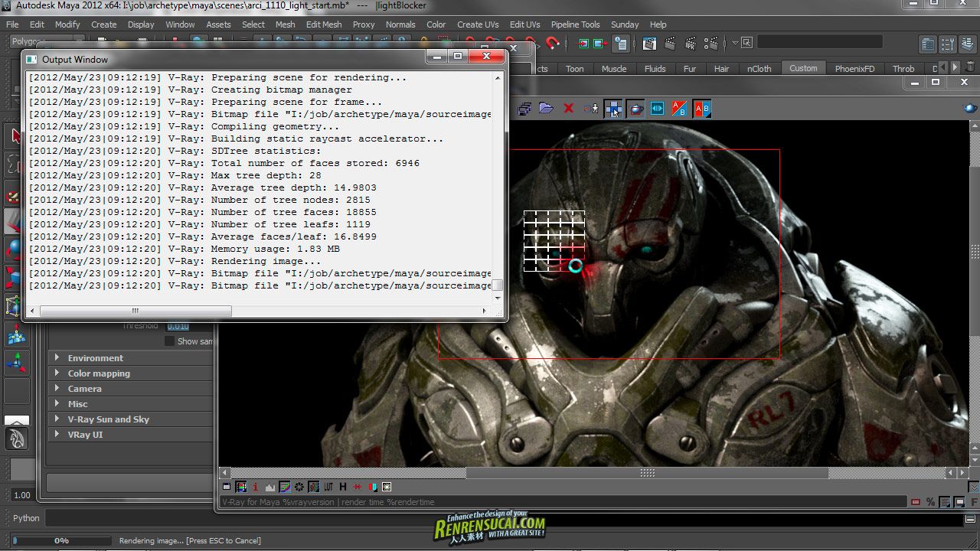Screen dimensions: 980x551
Task: Click the teapot render icon in toolbar
Action: pyautogui.click(x=635, y=109)
